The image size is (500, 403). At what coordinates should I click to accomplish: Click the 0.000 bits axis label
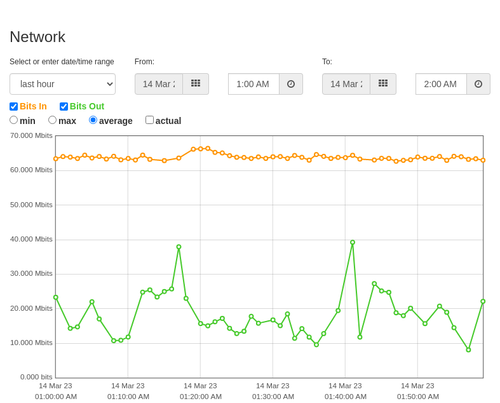36,377
